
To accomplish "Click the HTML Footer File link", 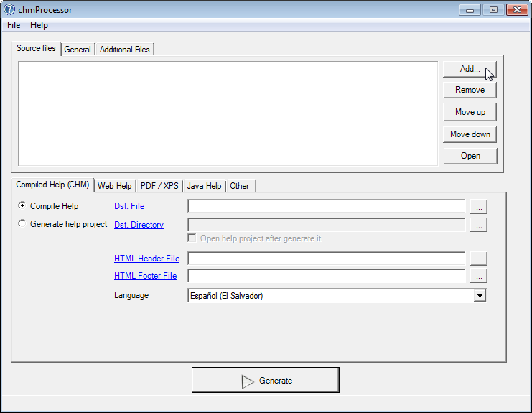I will click(x=145, y=276).
